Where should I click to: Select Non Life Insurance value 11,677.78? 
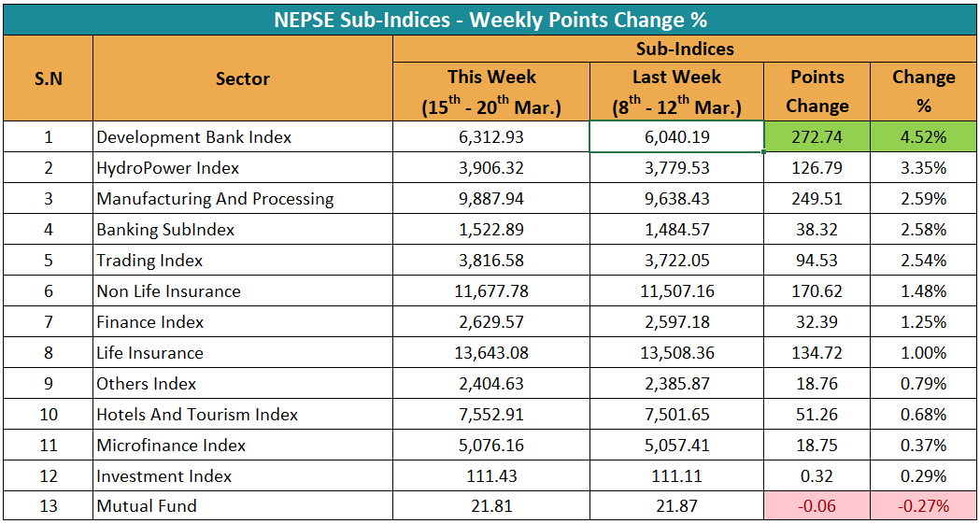coord(491,291)
